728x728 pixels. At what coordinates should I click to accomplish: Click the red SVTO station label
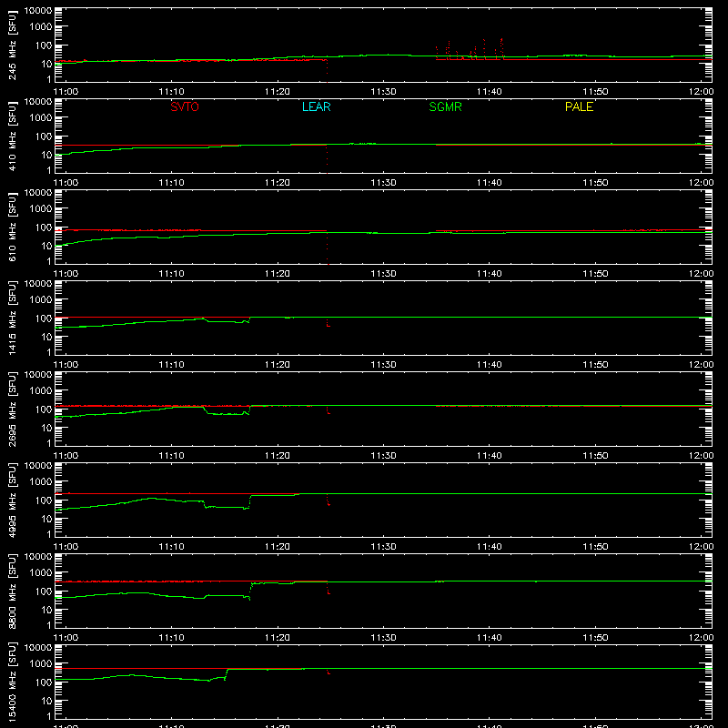click(185, 106)
